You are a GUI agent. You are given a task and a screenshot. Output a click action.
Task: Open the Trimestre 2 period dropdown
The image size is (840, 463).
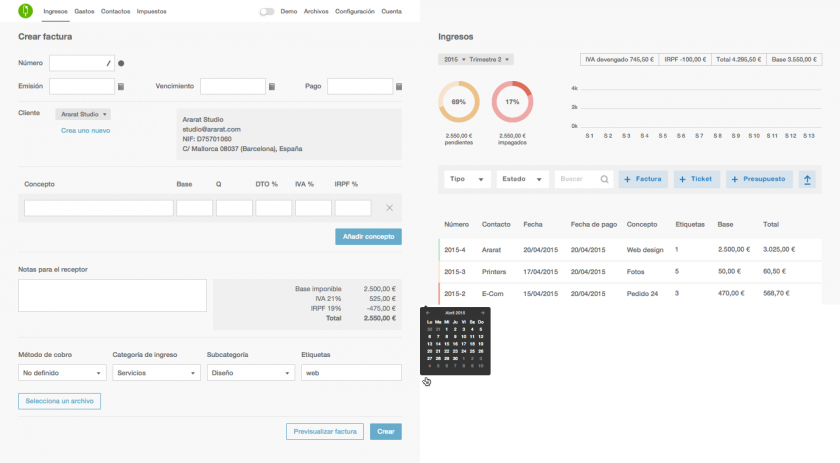[489, 60]
